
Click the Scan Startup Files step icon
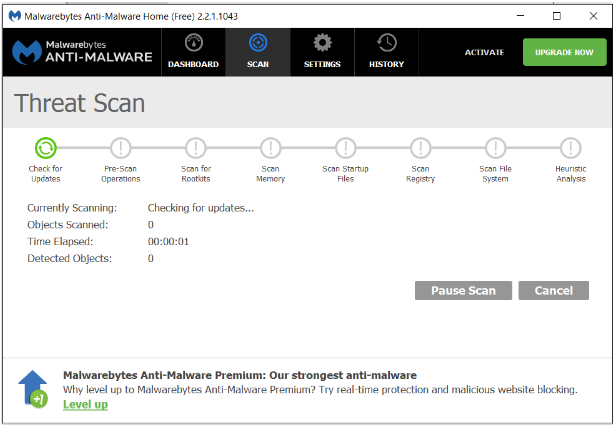(x=346, y=149)
